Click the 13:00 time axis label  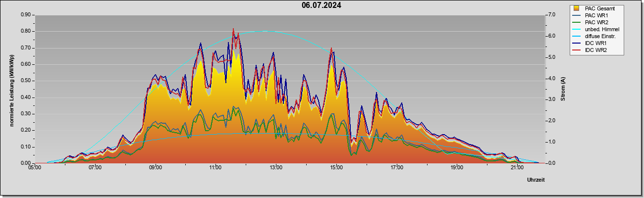(x=276, y=168)
